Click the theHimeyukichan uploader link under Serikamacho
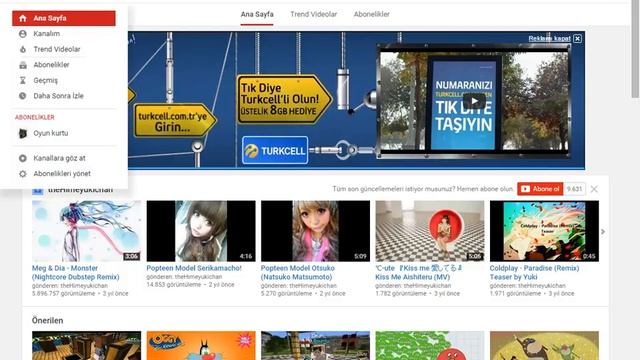Image resolution: width=640 pixels, height=360 pixels. click(198, 277)
